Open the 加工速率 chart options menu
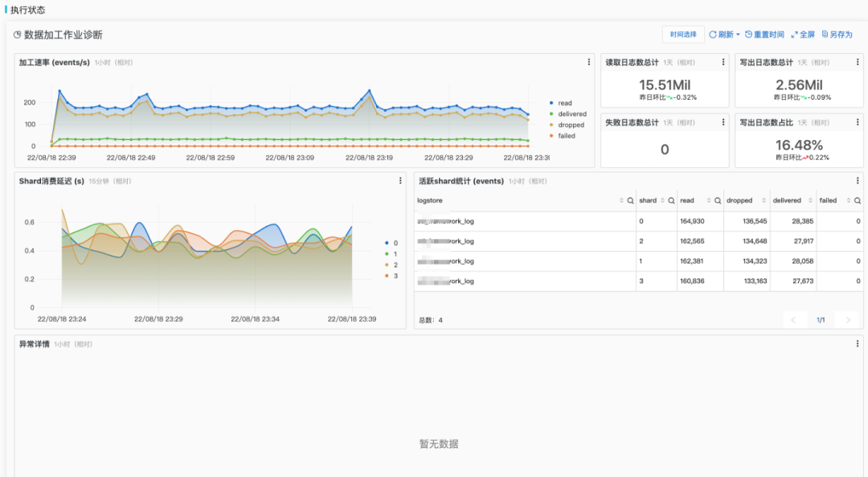This screenshot has height=477, width=868. click(x=589, y=62)
